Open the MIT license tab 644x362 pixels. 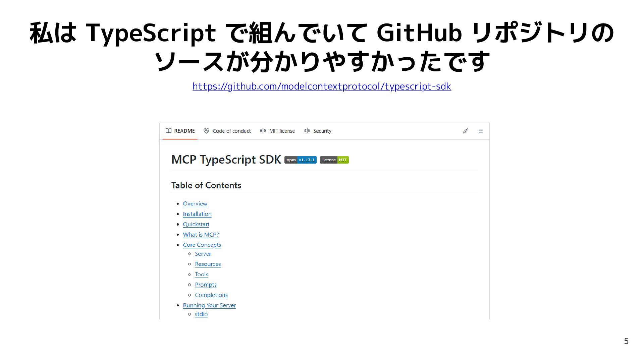click(x=277, y=131)
